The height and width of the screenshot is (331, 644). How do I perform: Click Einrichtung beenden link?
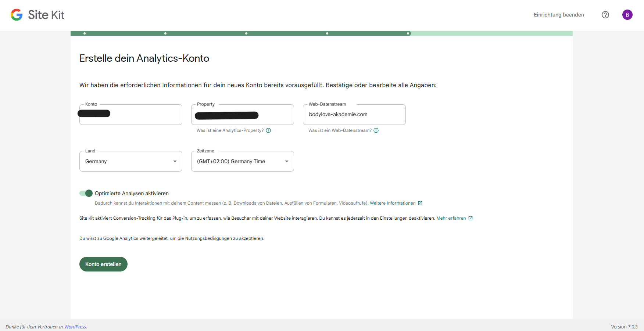(559, 15)
